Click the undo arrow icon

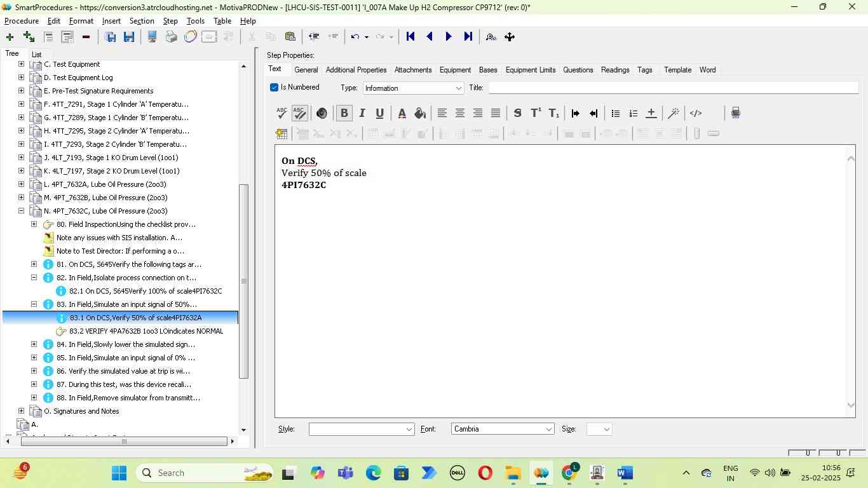355,37
